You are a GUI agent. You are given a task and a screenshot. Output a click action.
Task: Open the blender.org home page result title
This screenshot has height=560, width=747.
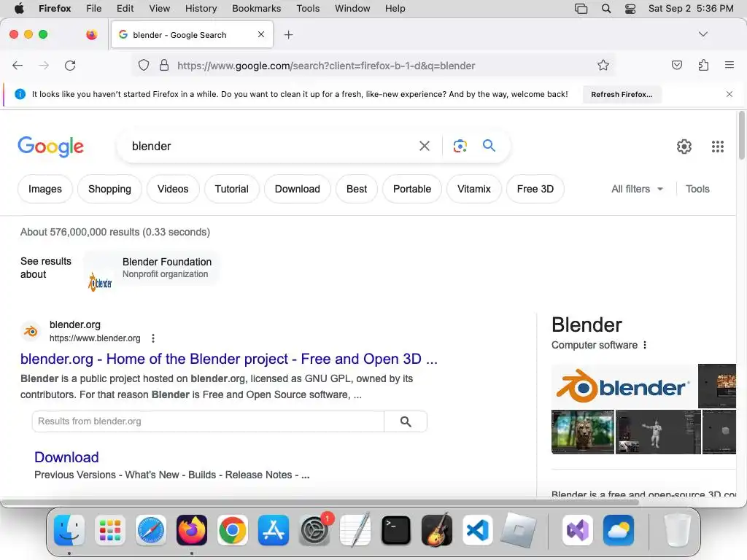[228, 359]
